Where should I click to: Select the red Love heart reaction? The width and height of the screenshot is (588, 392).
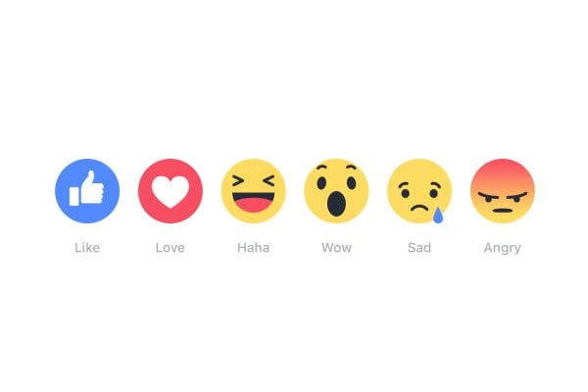[171, 191]
